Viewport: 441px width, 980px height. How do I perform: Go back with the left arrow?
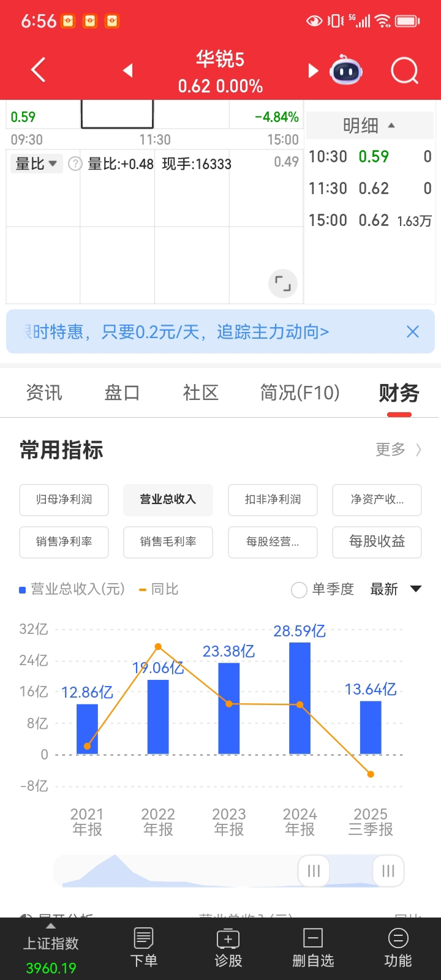point(38,70)
